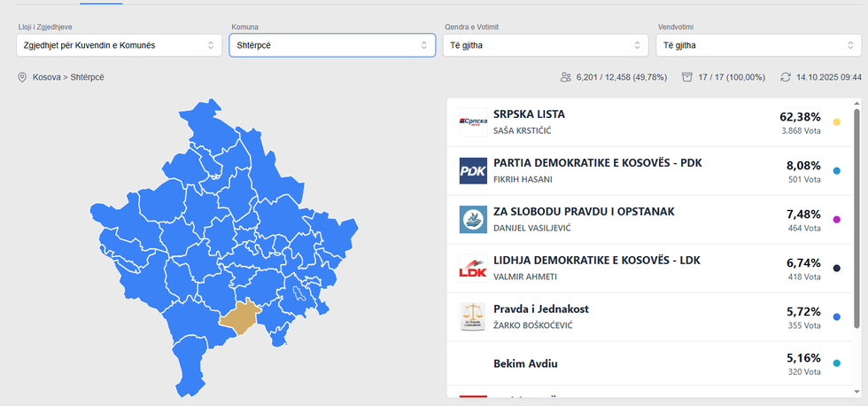Click the yellow dot for Srpska Lista

pos(837,122)
